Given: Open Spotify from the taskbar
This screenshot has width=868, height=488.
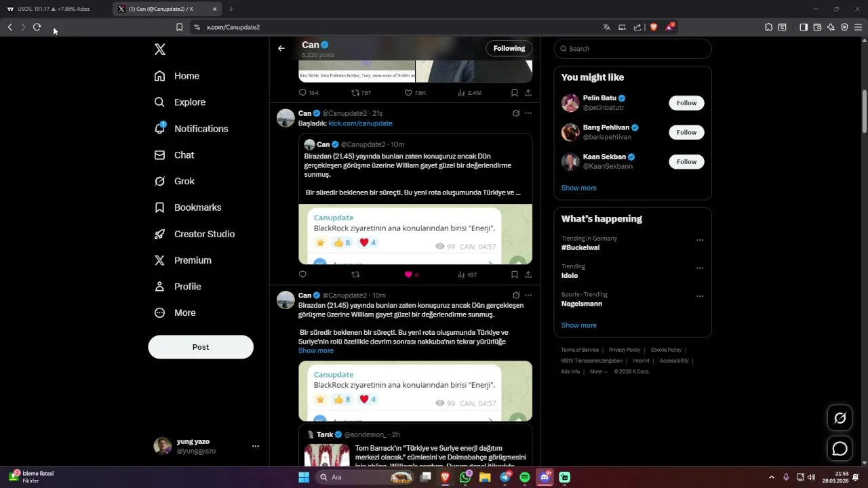Looking at the screenshot, I should click(525, 477).
